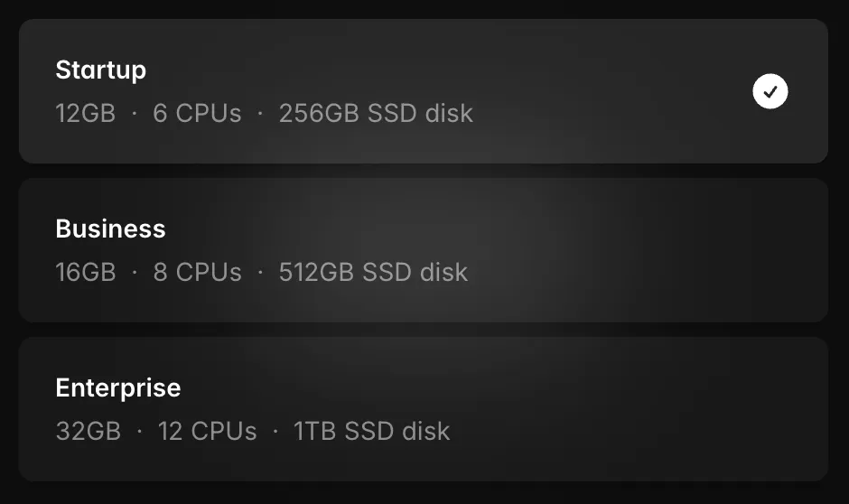Choose the Business plan option
The image size is (849, 504).
coord(423,250)
